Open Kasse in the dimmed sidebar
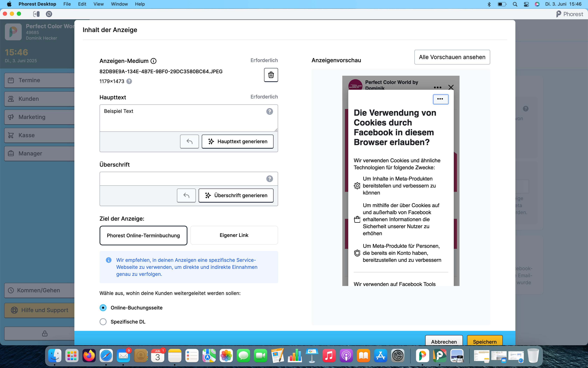The image size is (588, 368). coord(39,135)
